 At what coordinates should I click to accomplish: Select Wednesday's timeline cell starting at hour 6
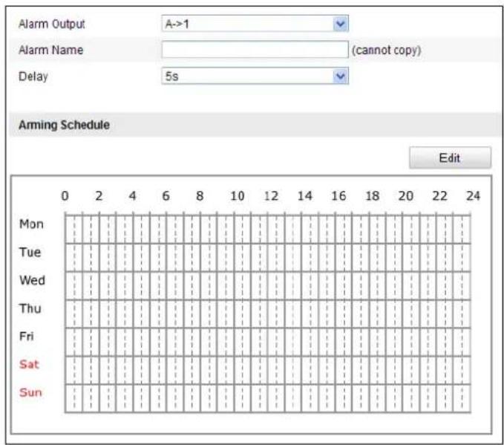[x=175, y=285]
